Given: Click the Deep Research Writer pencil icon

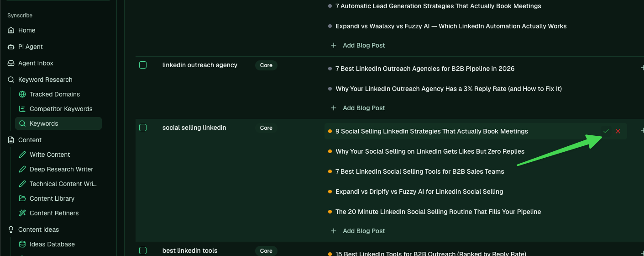Looking at the screenshot, I should pos(22,169).
